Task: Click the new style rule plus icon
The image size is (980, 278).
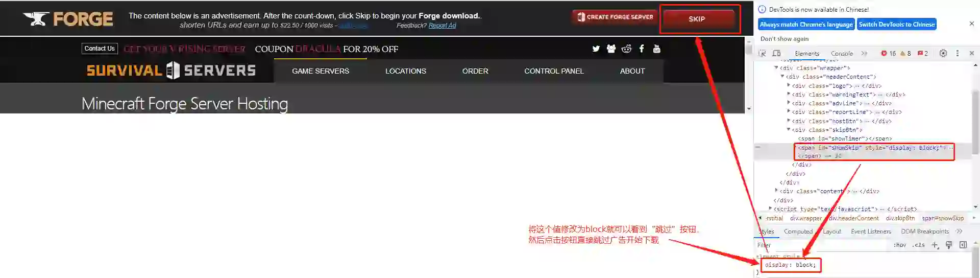Action: point(935,245)
